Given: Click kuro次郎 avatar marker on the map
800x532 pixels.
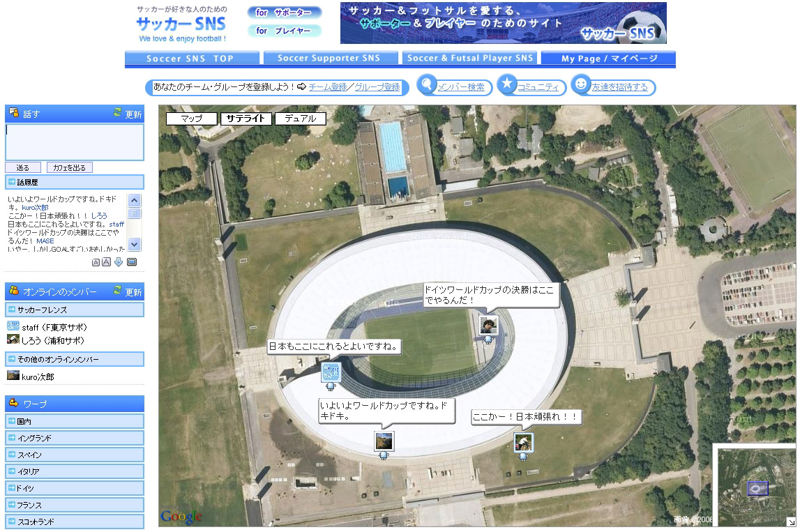Looking at the screenshot, I should tap(384, 441).
